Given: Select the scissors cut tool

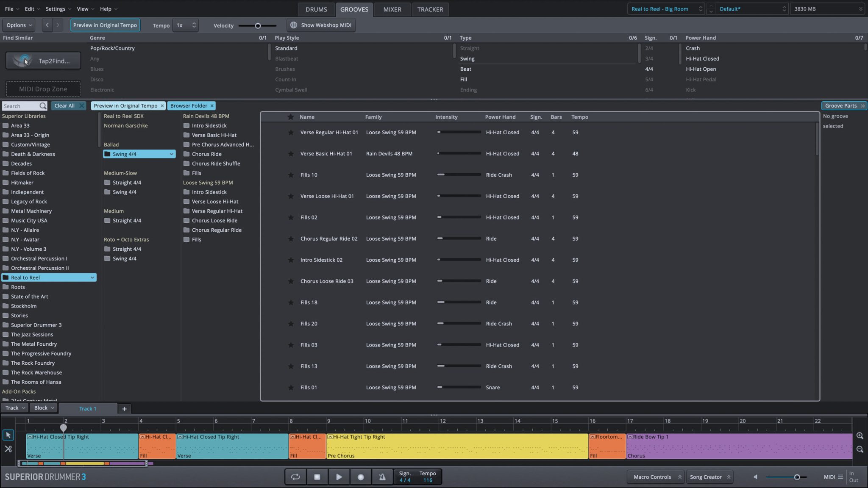Looking at the screenshot, I should click(x=8, y=449).
